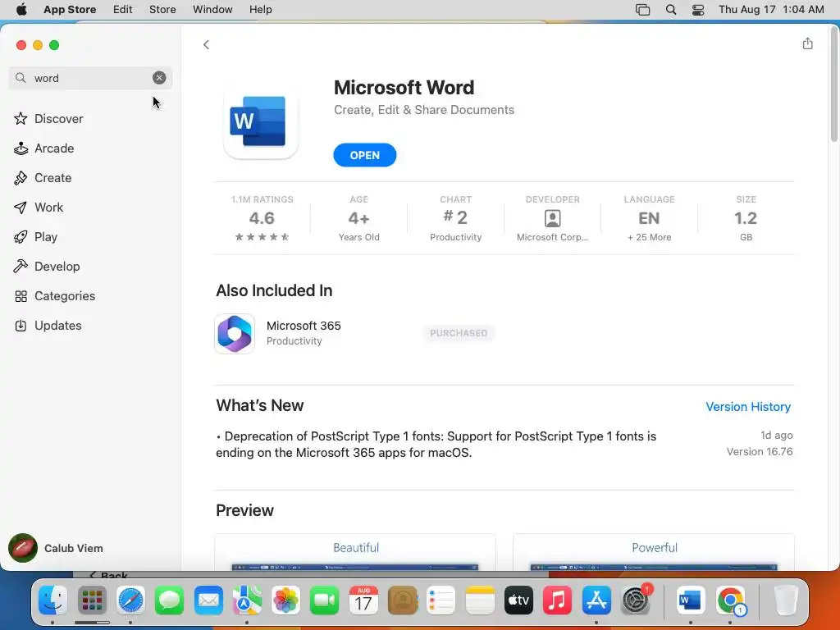View the 1.2 GB size info
840x630 pixels.
(x=746, y=218)
